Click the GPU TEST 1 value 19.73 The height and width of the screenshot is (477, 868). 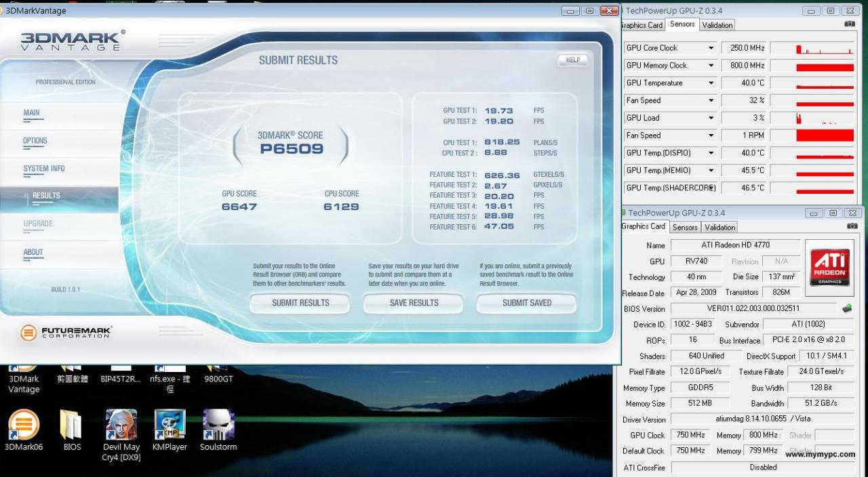498,110
